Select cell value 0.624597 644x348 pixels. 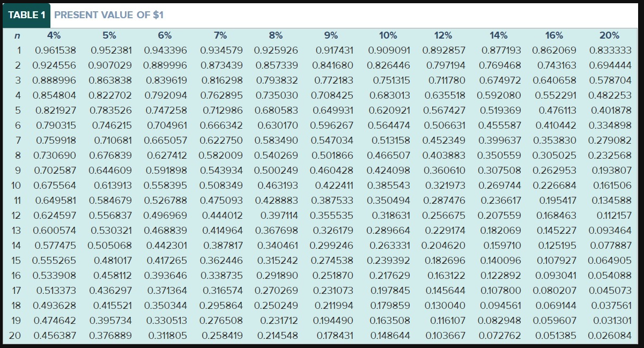coord(54,216)
